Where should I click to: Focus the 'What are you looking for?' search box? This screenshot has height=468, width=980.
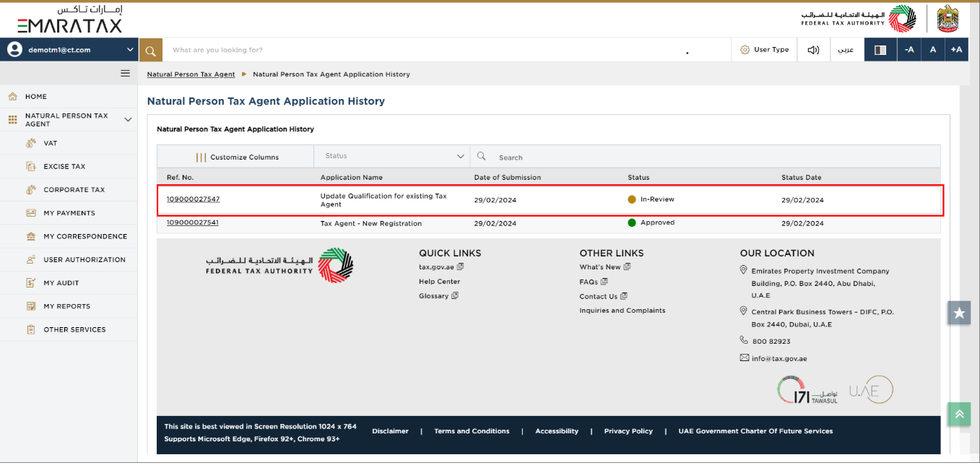click(448, 50)
